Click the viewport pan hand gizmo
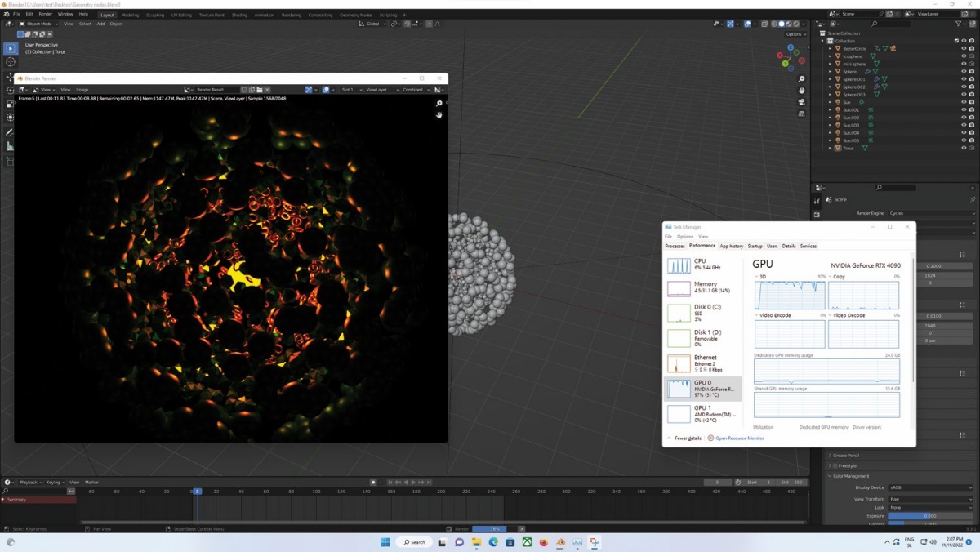 [802, 91]
